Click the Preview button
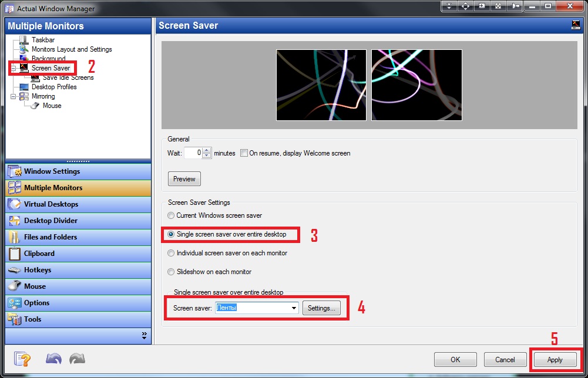This screenshot has height=378, width=588. coord(184,179)
